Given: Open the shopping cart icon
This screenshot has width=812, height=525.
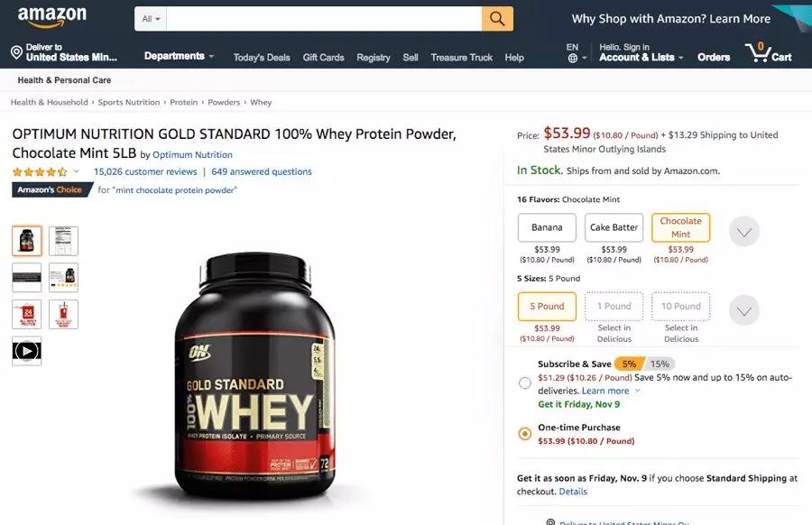Looking at the screenshot, I should click(758, 52).
